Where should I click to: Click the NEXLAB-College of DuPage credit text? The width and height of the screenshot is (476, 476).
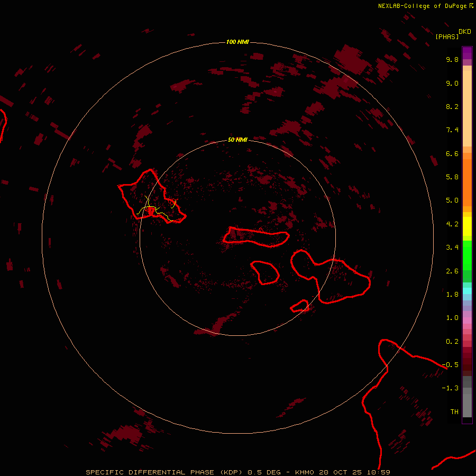(x=422, y=6)
